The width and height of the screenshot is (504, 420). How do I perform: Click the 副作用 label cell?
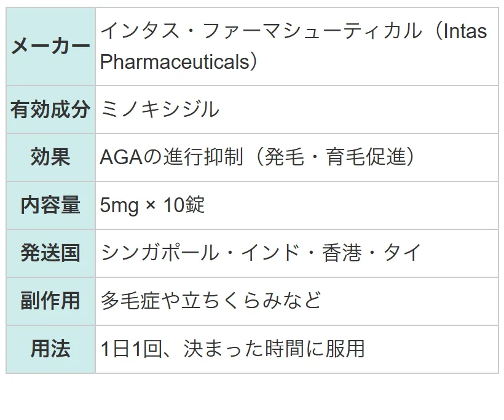tap(51, 301)
